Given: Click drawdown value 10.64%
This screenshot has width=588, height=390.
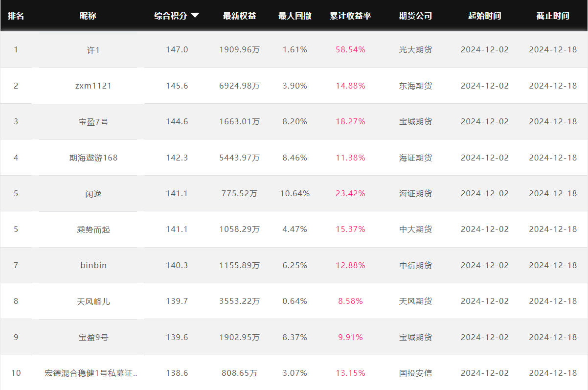Looking at the screenshot, I should (295, 193).
